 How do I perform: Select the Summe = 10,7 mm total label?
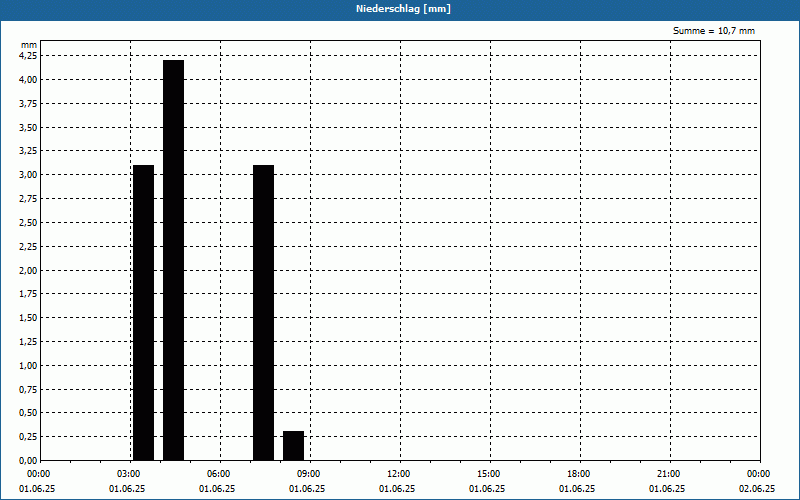pos(714,31)
